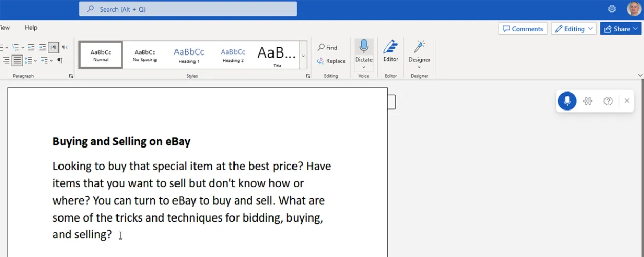Screen dimensions: 644x257
Task: Open the Office settings gear in title bar
Action: pyautogui.click(x=612, y=9)
